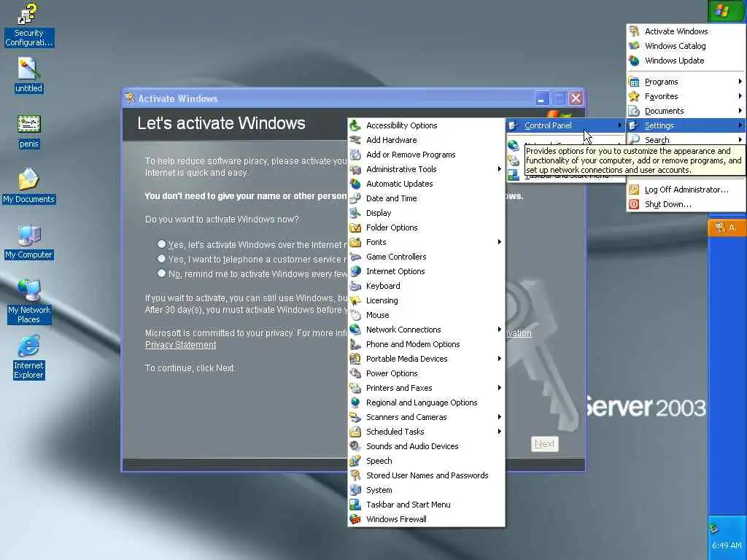The height and width of the screenshot is (560, 747).
Task: Open the Control Panel submenu entry
Action: pyautogui.click(x=565, y=125)
